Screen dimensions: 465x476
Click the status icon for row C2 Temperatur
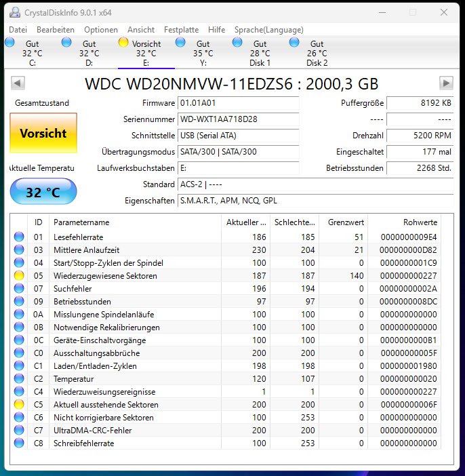click(19, 378)
